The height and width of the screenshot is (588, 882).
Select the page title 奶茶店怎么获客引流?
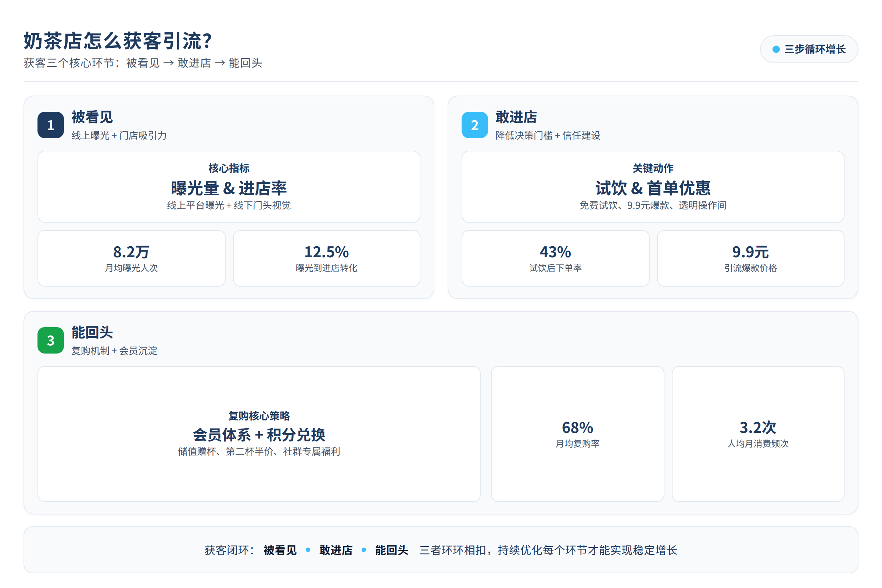click(x=118, y=40)
